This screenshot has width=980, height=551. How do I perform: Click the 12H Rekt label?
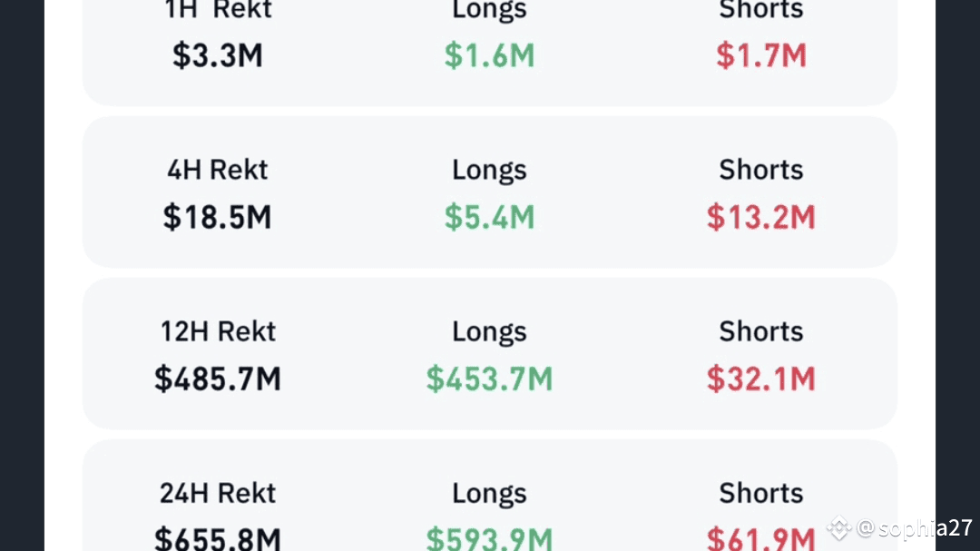click(218, 331)
